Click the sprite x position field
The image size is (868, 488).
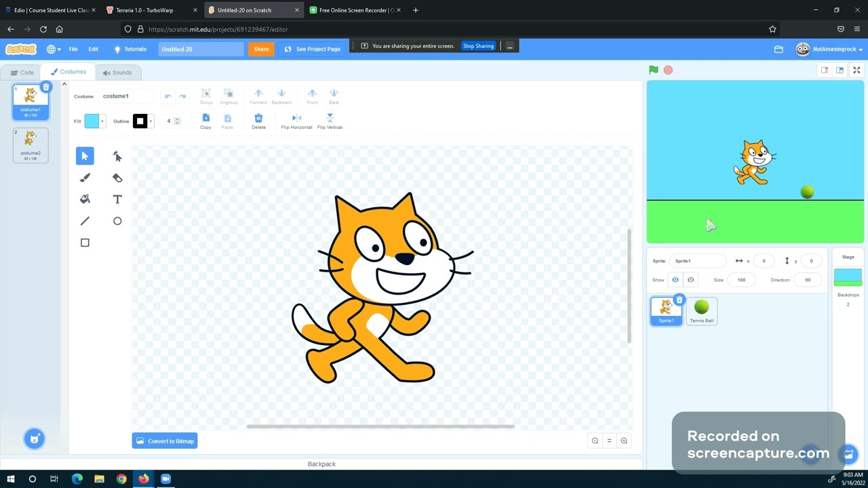764,261
